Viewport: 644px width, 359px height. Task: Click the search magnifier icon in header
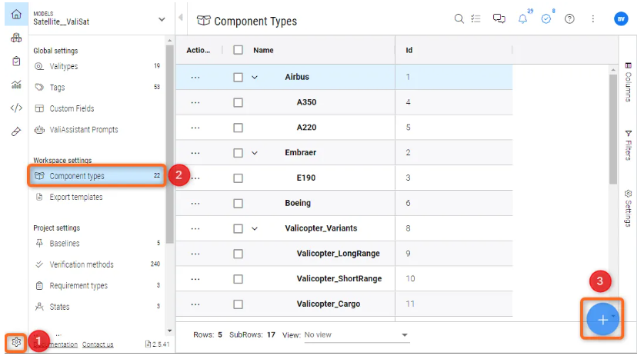(x=459, y=19)
